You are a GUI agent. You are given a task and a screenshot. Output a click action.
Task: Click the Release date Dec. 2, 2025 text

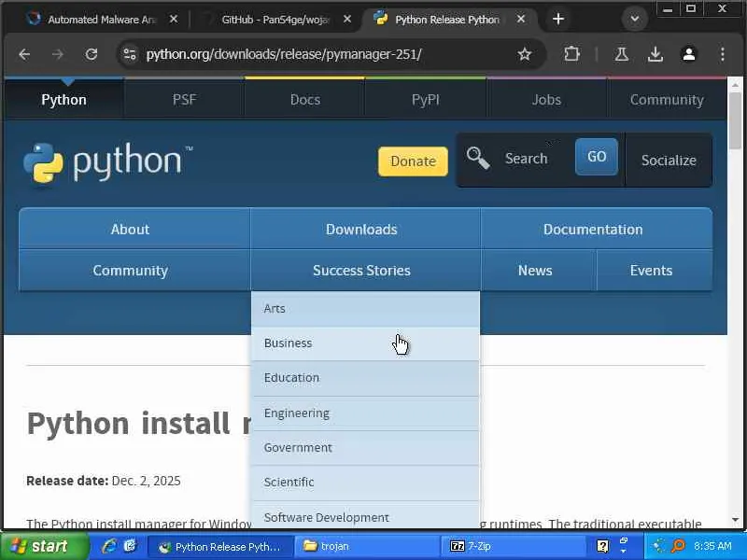coord(104,481)
